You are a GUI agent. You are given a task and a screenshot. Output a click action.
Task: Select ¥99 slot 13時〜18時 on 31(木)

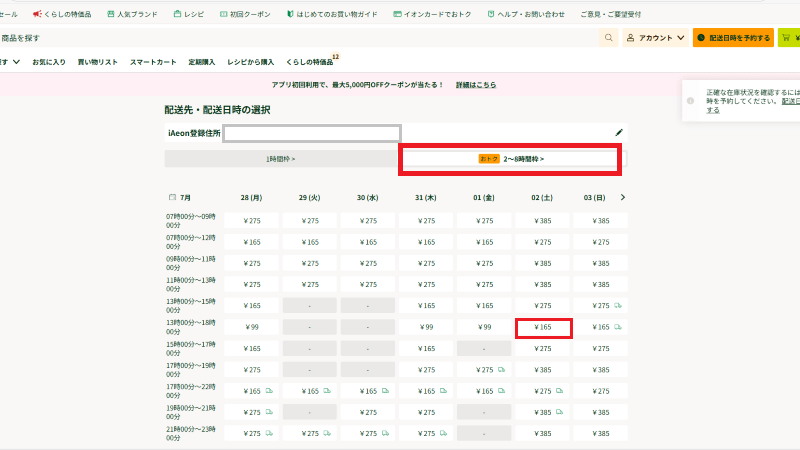coord(426,327)
